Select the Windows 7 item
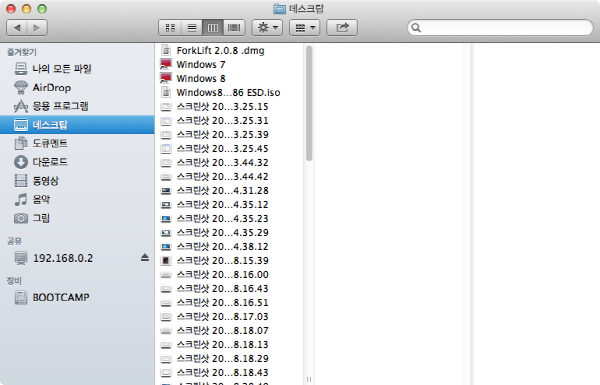 230,64
